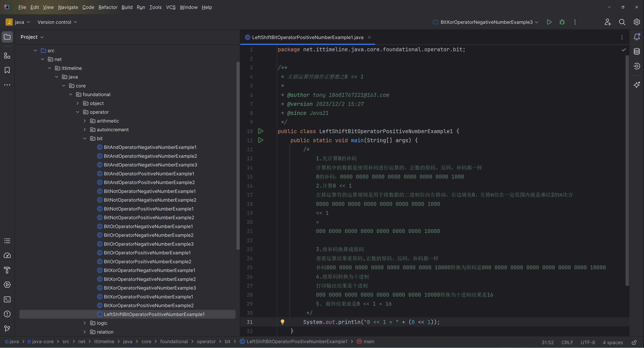Screen dimensions: 644x348
Task: Open the Problems tool window icon
Action: (7, 314)
